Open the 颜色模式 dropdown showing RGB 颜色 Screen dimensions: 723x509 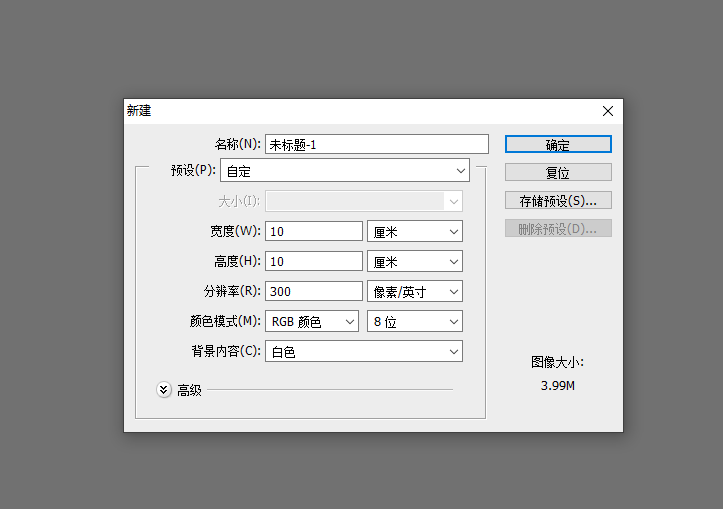[311, 321]
